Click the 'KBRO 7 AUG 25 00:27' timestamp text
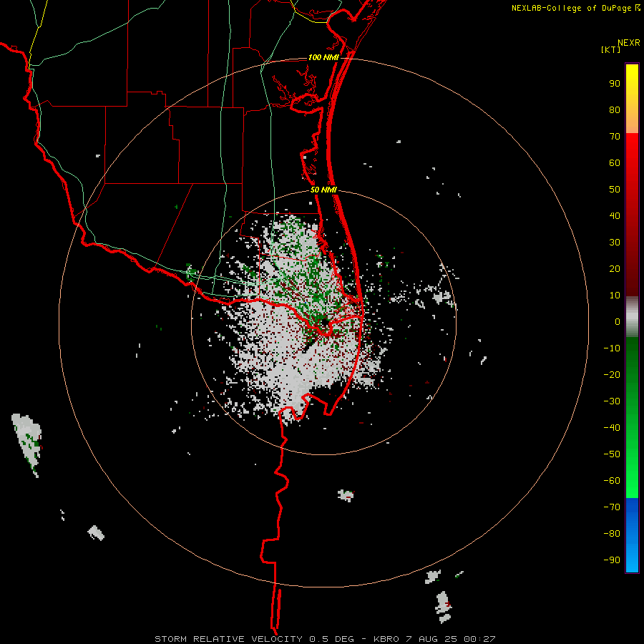Viewport: 644px width, 644px height. [434, 639]
